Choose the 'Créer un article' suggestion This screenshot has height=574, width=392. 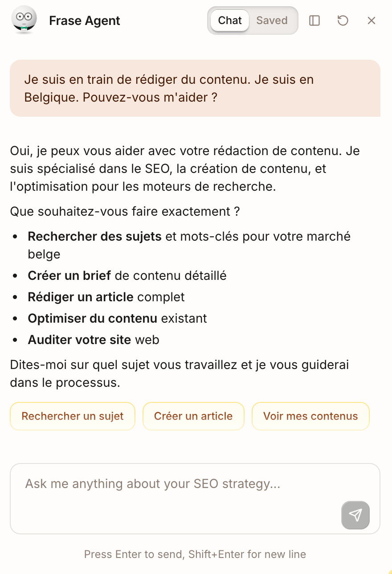click(193, 416)
